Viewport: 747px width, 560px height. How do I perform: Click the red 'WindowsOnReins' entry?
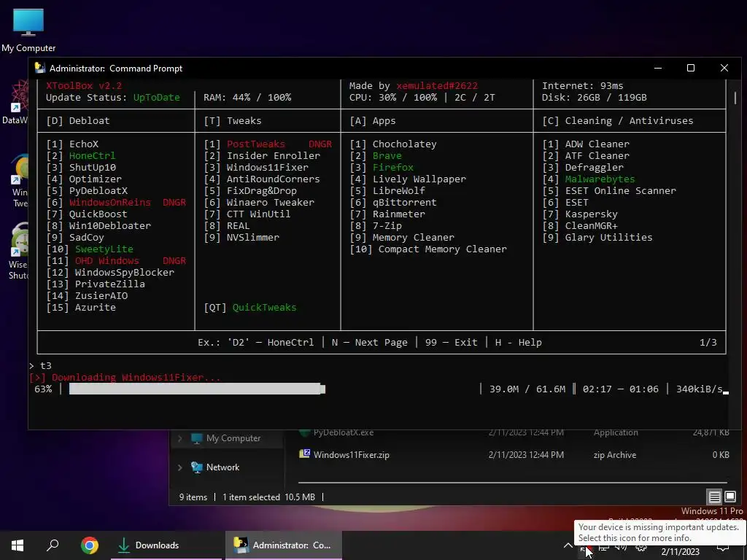(x=110, y=203)
